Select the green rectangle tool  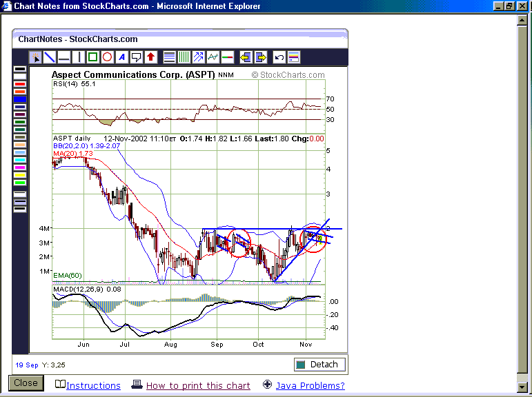(92, 57)
